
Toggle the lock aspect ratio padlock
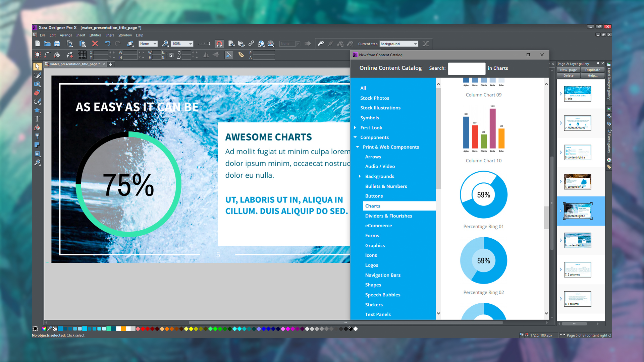(171, 55)
